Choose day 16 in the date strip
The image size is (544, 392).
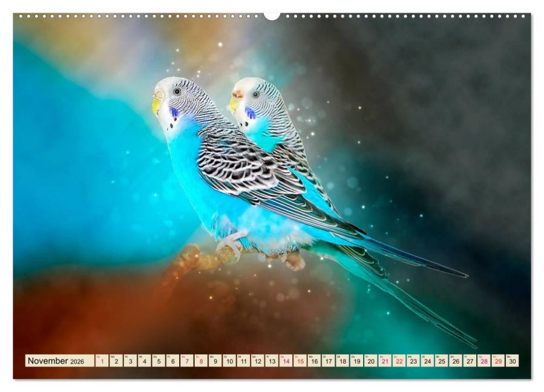(x=314, y=361)
